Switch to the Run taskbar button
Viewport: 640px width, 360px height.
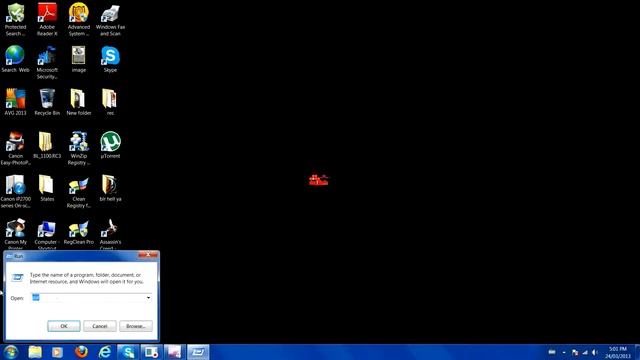[x=198, y=352]
